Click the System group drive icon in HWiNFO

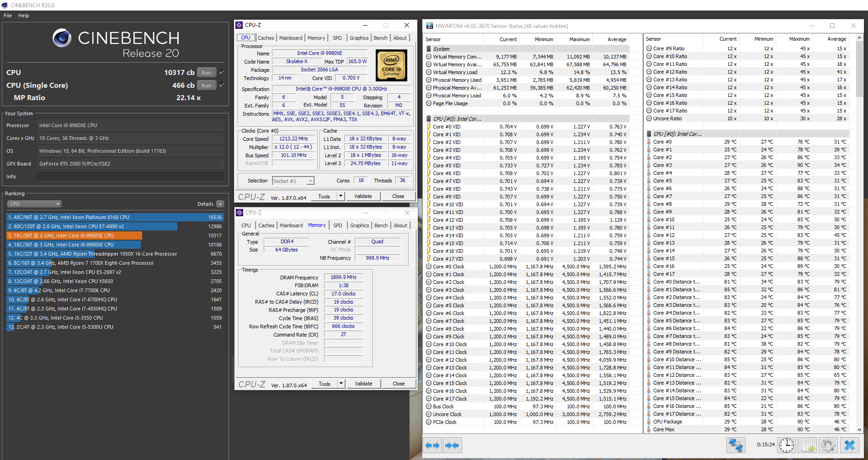(429, 48)
